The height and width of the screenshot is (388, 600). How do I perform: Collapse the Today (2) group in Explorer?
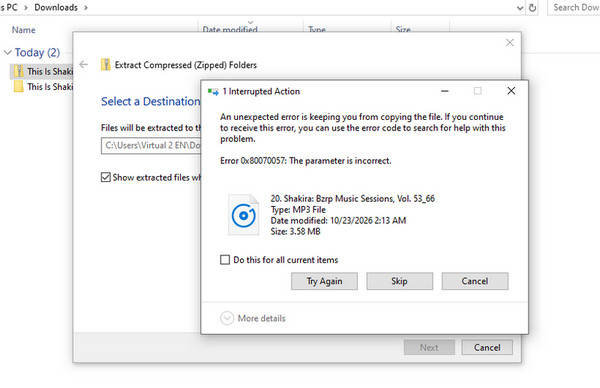pyautogui.click(x=8, y=52)
